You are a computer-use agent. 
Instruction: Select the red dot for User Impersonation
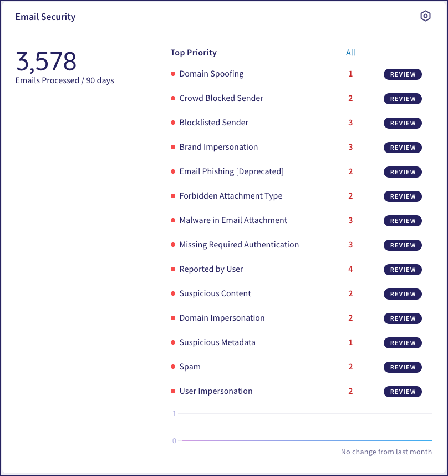(x=172, y=391)
